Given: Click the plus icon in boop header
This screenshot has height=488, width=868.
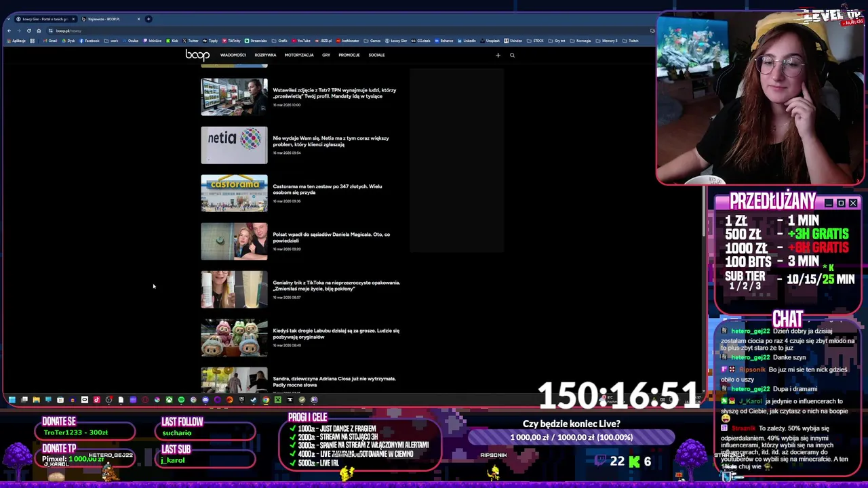Looking at the screenshot, I should point(498,55).
